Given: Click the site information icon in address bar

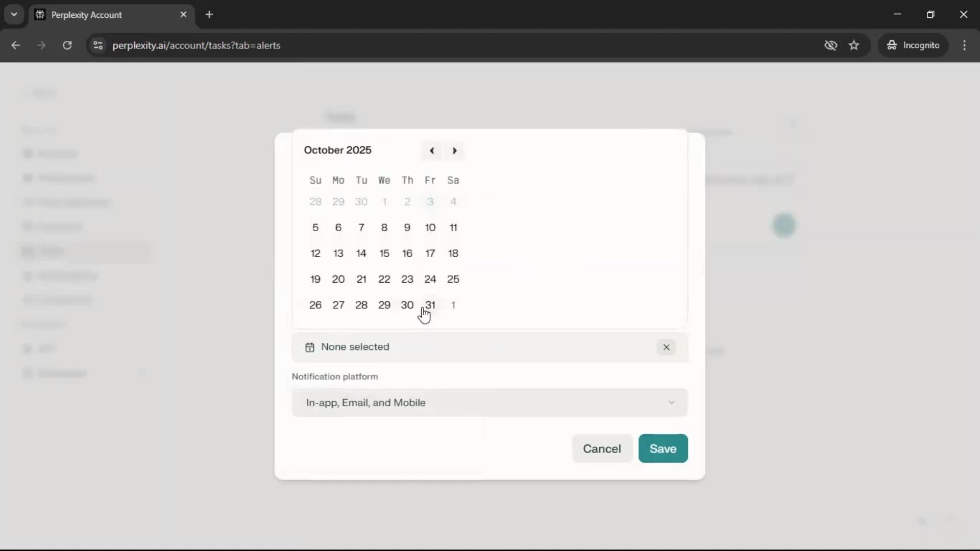Looking at the screenshot, I should point(98,45).
